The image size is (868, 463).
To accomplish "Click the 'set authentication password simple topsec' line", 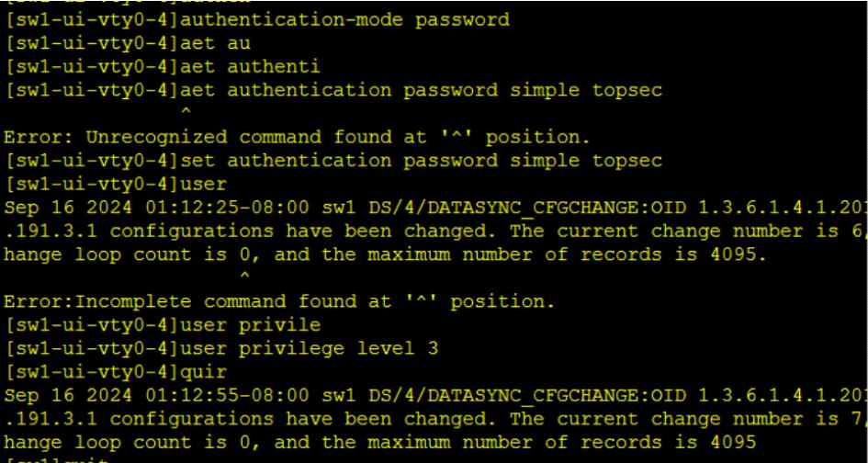I will 333,161.
